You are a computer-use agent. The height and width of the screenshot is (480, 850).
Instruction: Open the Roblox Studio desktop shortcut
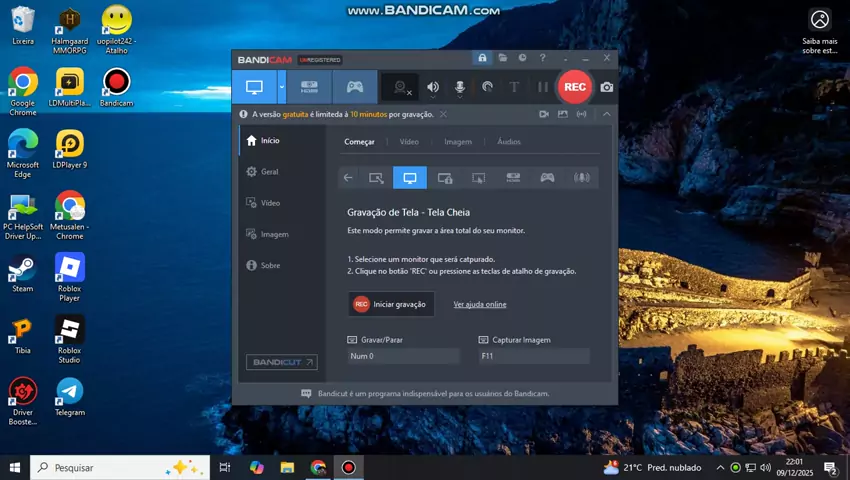(69, 340)
